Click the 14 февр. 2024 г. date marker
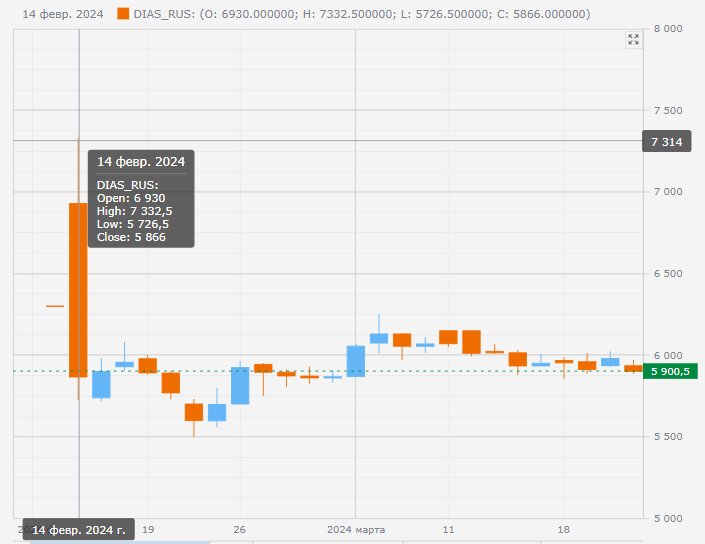Viewport: 705px width, 544px height. 79,530
